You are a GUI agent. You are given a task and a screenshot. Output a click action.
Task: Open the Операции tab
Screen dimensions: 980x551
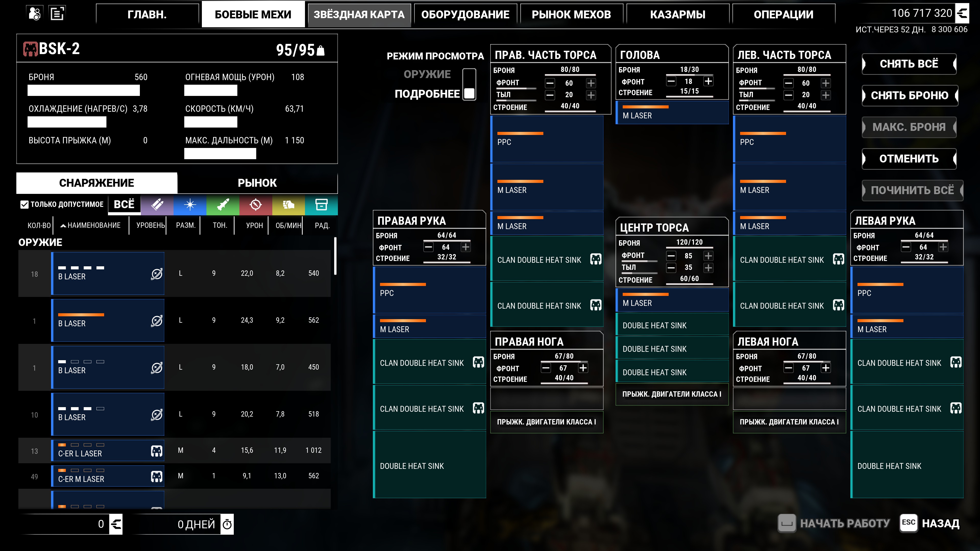[x=784, y=15]
